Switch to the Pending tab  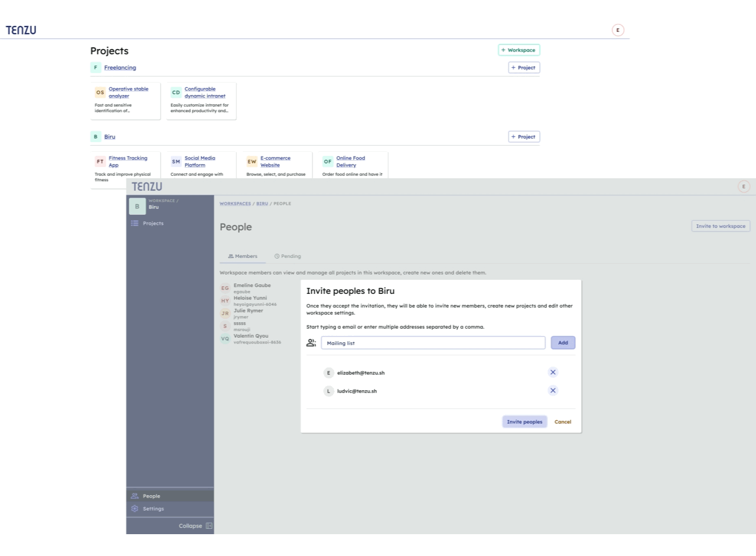tap(288, 256)
